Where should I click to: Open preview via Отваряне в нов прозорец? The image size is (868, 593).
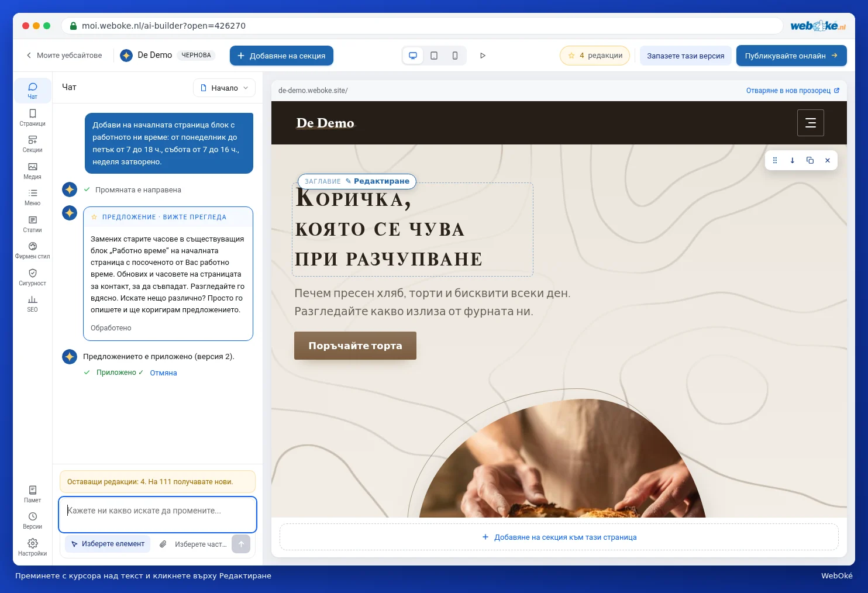point(793,91)
